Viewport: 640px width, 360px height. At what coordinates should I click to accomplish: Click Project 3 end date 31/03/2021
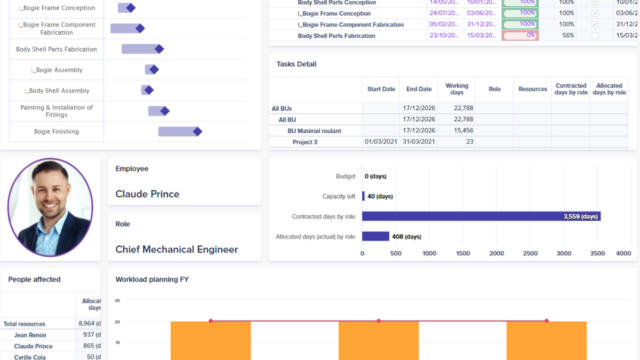pos(419,142)
